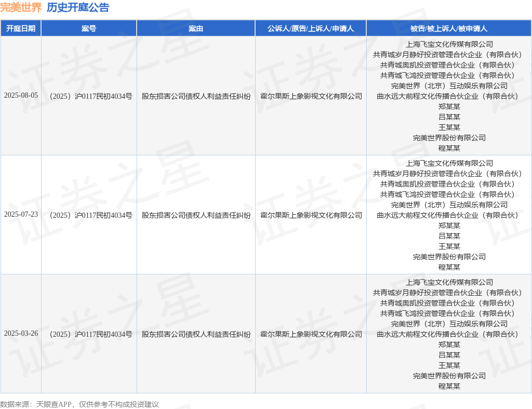Click the 完美世界 title text

pyautogui.click(x=21, y=7)
